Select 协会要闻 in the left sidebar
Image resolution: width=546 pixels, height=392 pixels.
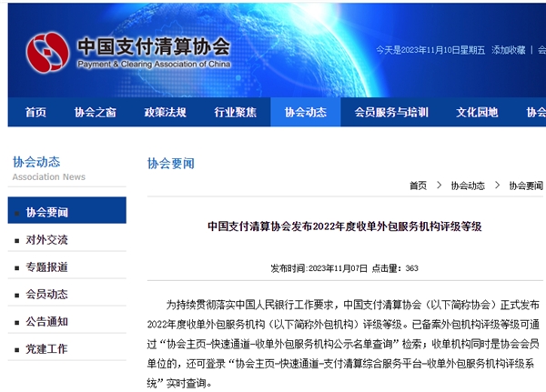[66, 210]
